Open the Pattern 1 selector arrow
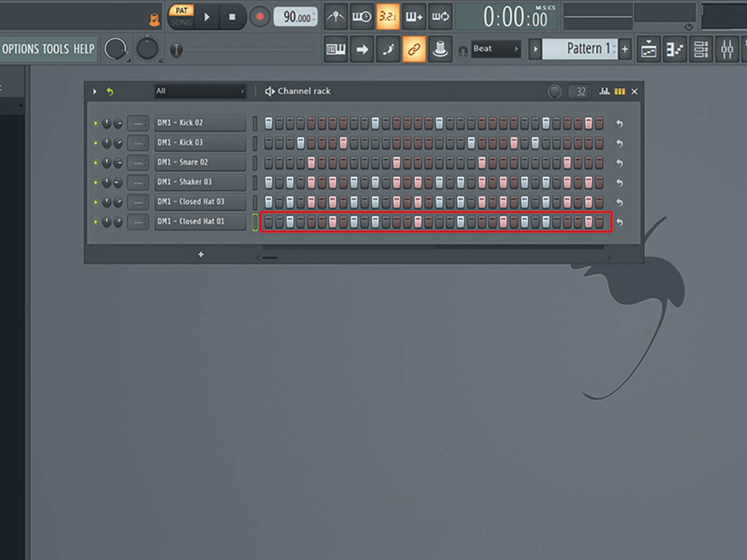The width and height of the screenshot is (747, 560). pos(535,49)
